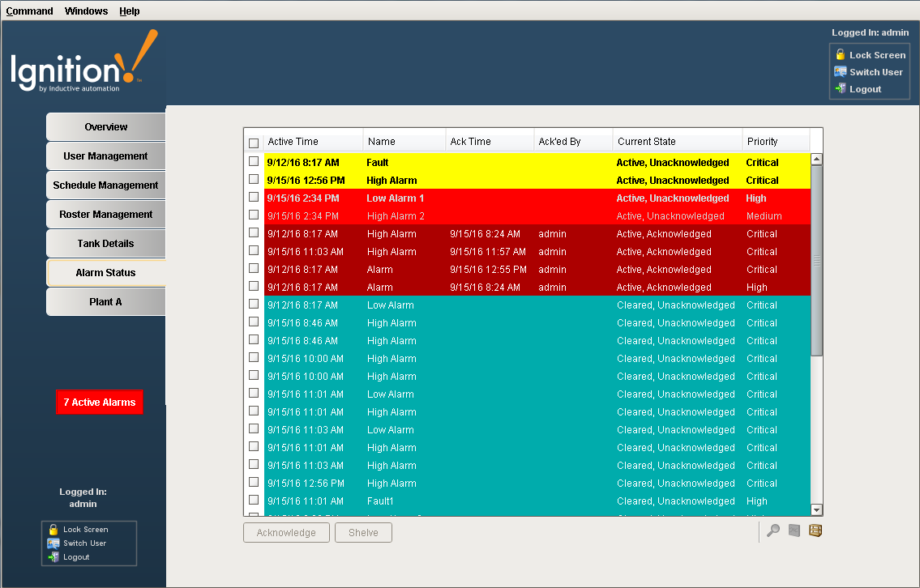The width and height of the screenshot is (920, 588).
Task: Check the High Alarm 2 row checkbox
Action: 254,215
